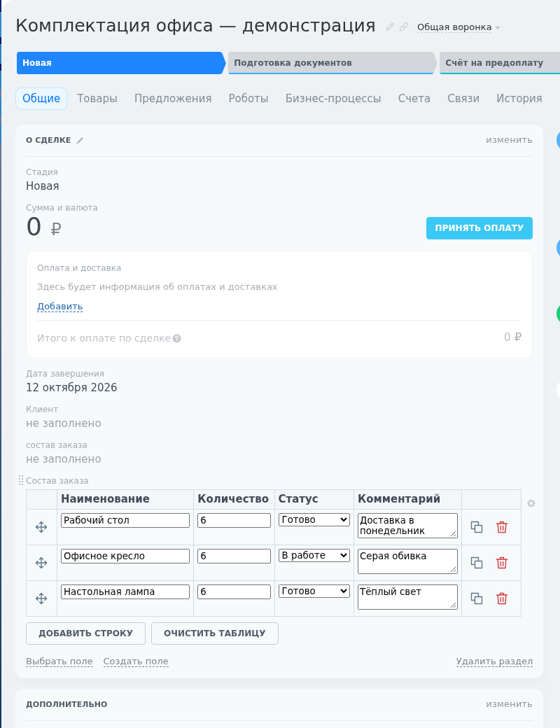Viewport: 560px width, 728px height.
Task: Click Создать поле link
Action: [136, 661]
